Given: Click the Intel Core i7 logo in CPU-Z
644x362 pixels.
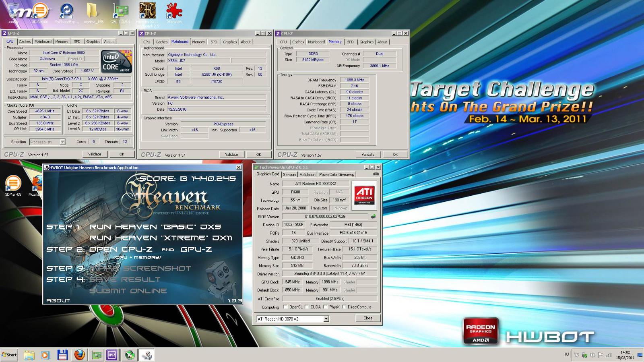Looking at the screenshot, I should pyautogui.click(x=116, y=62).
